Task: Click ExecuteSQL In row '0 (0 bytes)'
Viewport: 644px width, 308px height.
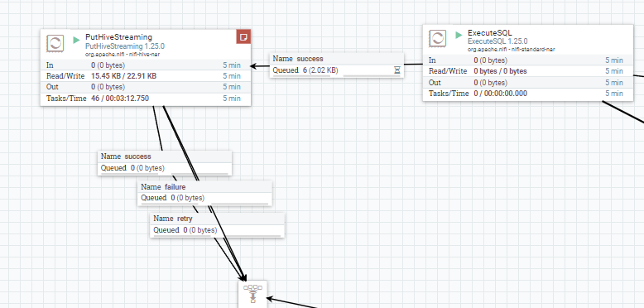Action: click(490, 60)
